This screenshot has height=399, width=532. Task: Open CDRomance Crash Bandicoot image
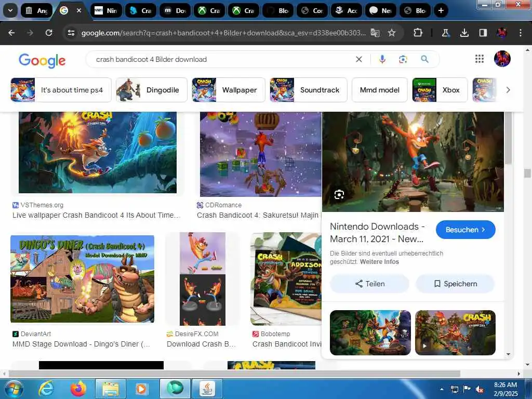(x=261, y=154)
